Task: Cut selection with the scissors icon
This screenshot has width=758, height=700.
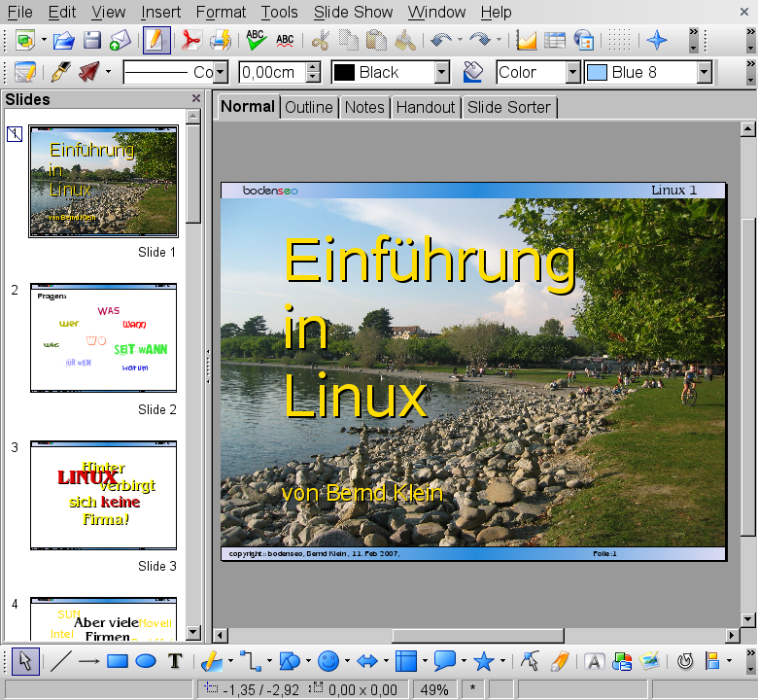Action: click(320, 40)
